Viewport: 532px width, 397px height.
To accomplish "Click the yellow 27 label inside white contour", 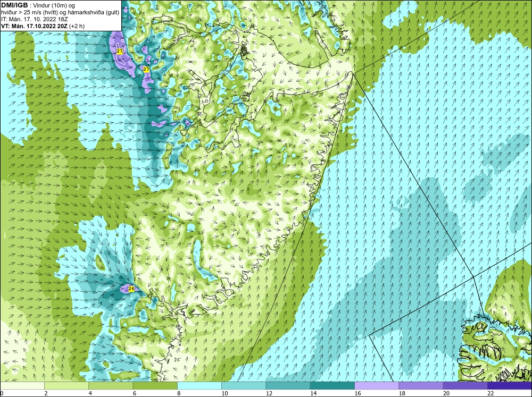I will tap(119, 51).
